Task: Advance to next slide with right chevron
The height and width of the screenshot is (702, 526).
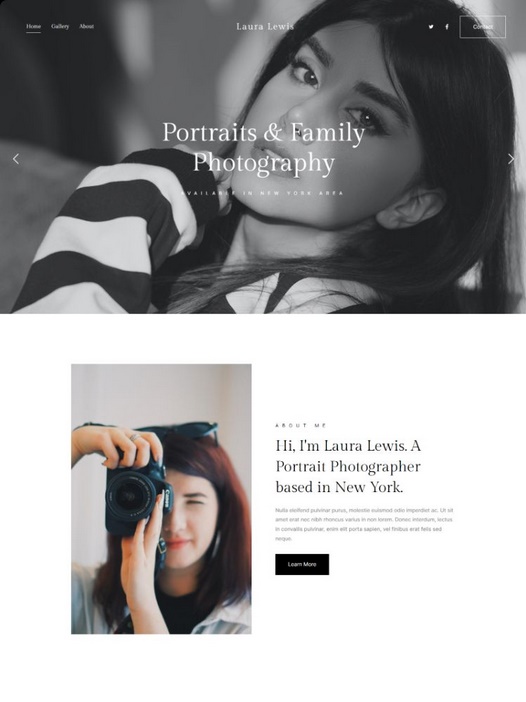Action: [511, 159]
